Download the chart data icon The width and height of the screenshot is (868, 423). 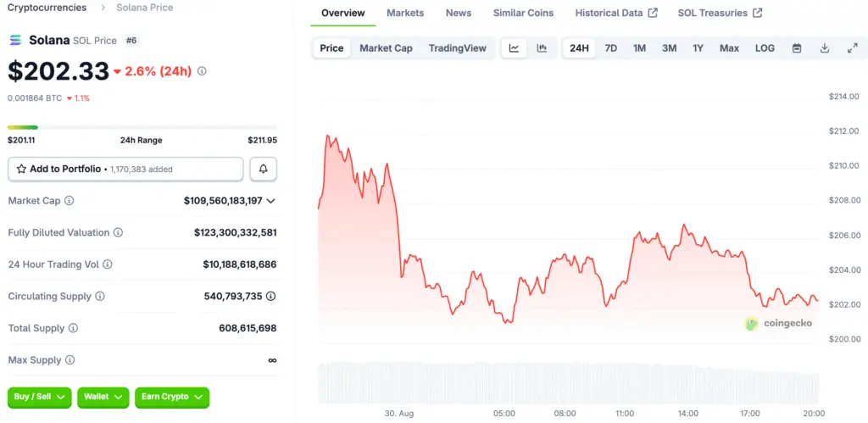point(825,48)
